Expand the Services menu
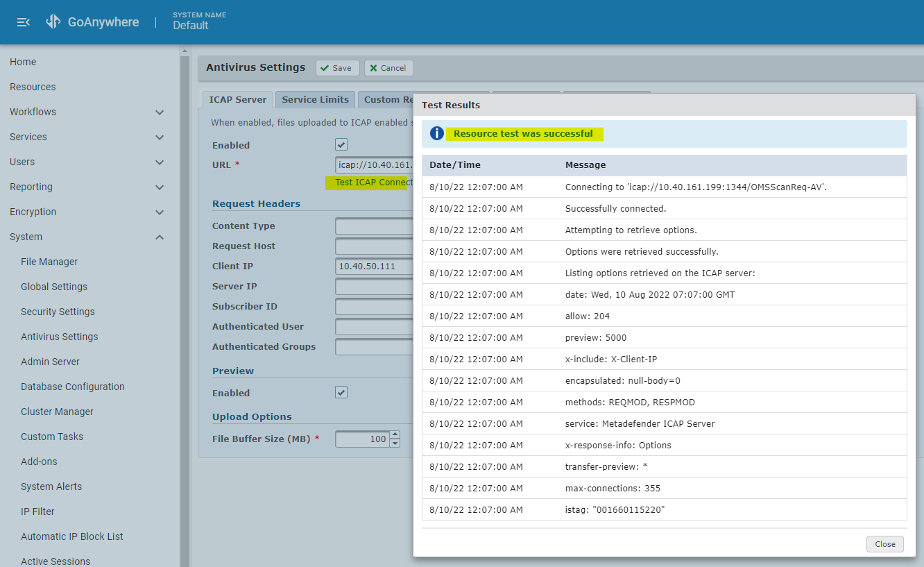Viewport: 924px width, 567px height. [160, 137]
